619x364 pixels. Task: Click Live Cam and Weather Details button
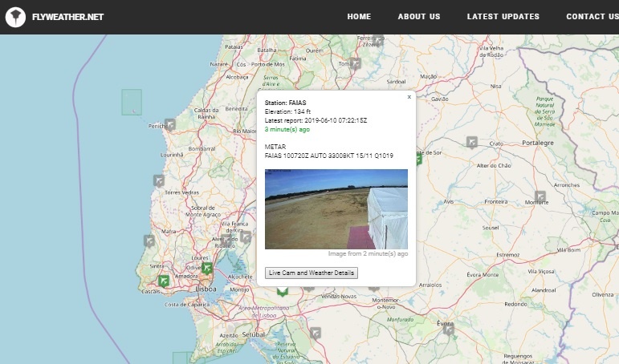(312, 273)
